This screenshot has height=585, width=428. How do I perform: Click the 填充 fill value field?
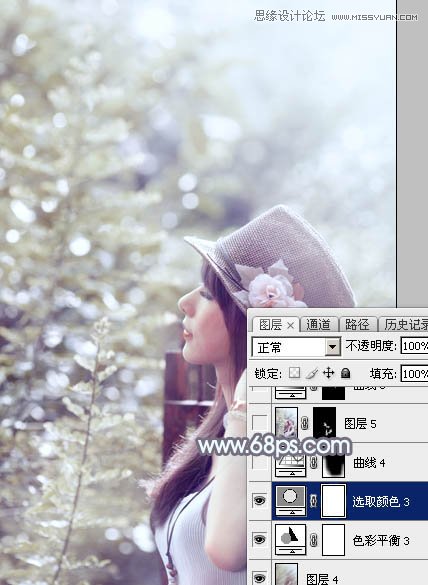(x=414, y=373)
